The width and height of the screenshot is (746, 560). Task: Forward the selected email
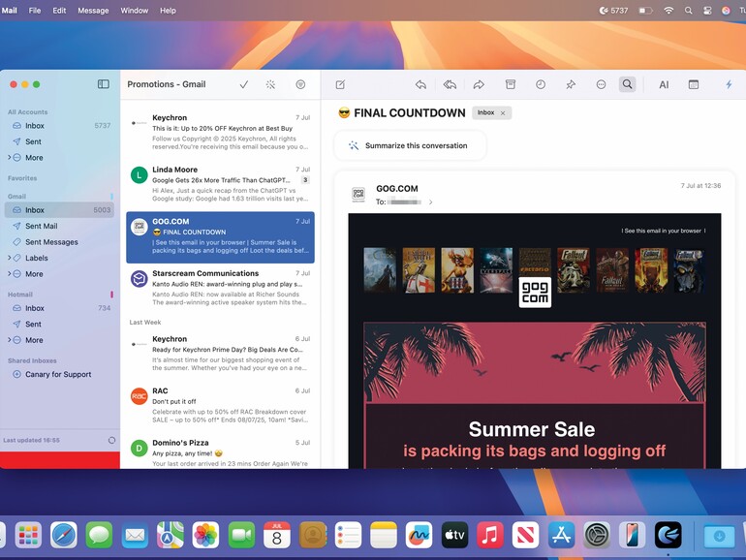tap(479, 84)
